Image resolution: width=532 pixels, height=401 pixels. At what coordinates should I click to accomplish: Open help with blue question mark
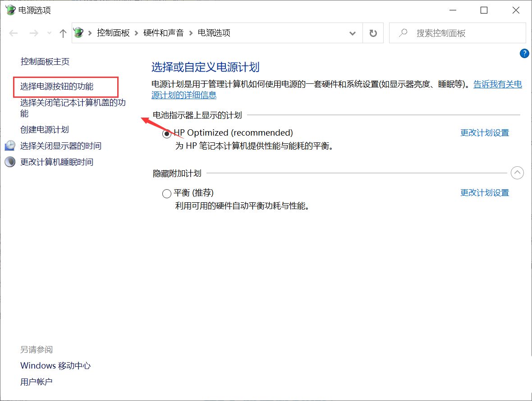click(x=524, y=54)
